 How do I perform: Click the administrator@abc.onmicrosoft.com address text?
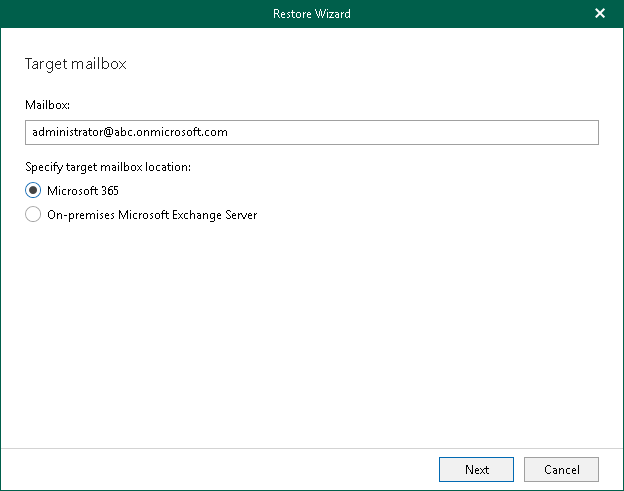click(130, 132)
